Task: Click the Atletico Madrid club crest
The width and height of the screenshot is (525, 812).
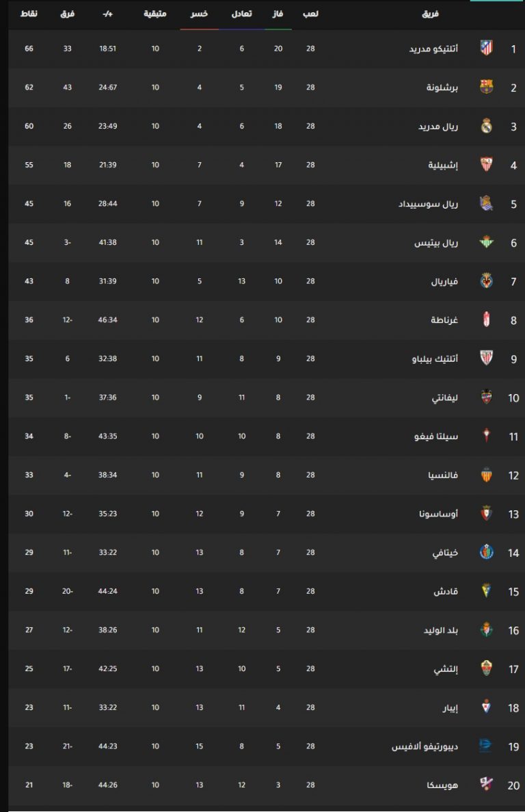Action: point(486,48)
